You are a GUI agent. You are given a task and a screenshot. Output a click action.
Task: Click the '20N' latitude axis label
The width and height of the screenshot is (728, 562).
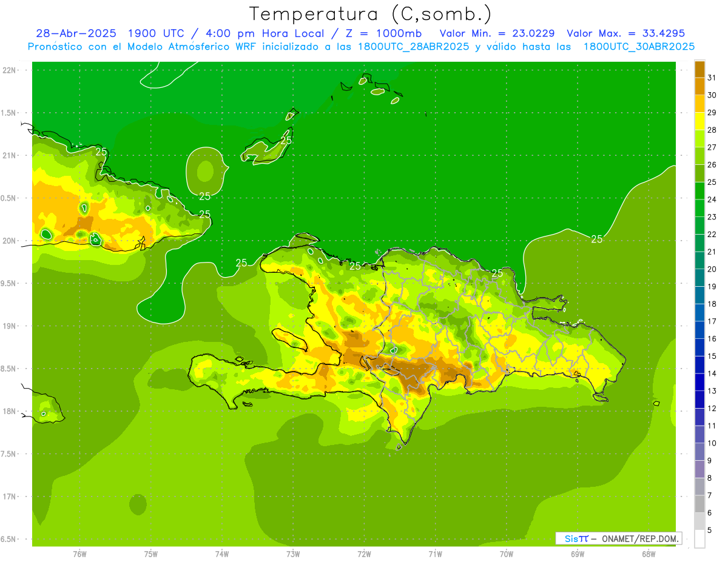point(9,241)
